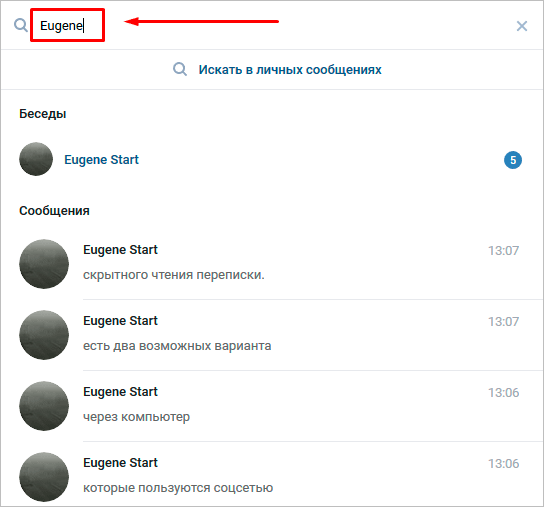Click the Eugene Start name above через компьютер
Screen dimensions: 544x507
pos(120,392)
